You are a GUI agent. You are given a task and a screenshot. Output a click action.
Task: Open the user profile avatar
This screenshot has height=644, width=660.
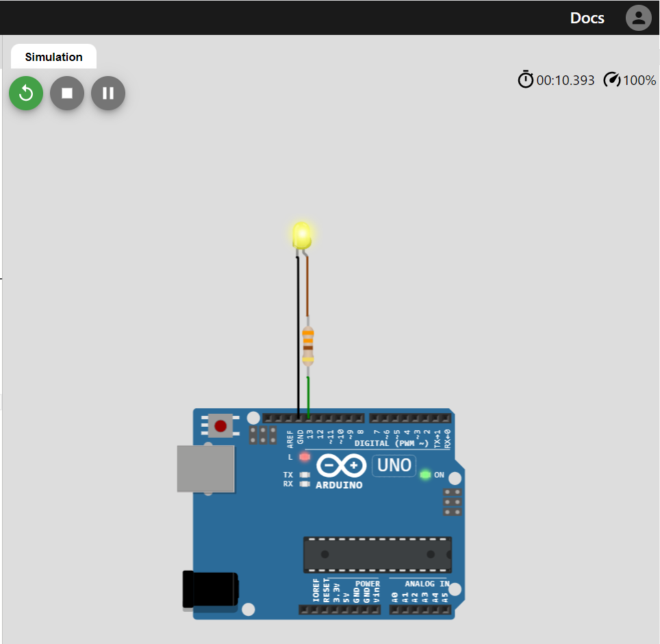(x=638, y=18)
